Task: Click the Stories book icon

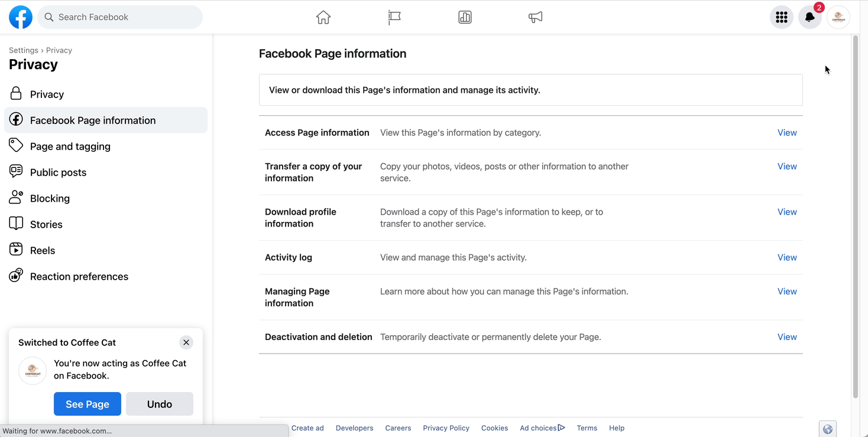Action: (x=16, y=224)
